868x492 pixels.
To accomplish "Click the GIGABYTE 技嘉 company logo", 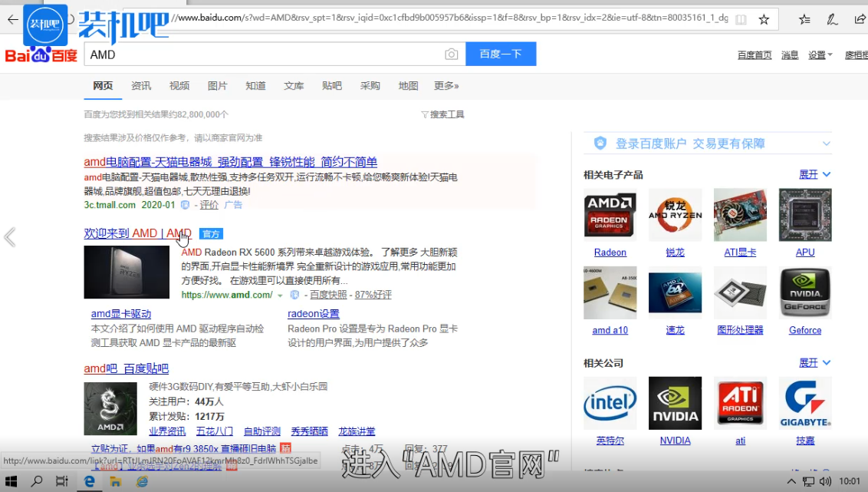I will point(804,402).
